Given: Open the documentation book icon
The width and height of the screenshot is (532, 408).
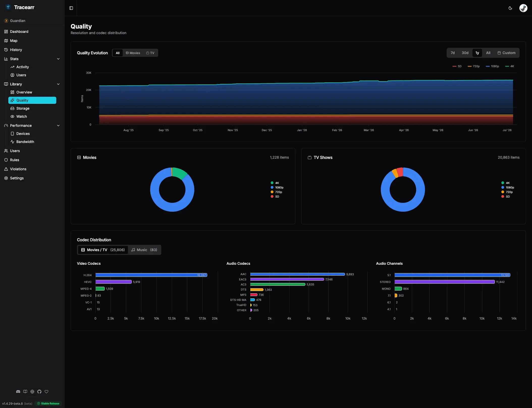Looking at the screenshot, I should point(25,392).
